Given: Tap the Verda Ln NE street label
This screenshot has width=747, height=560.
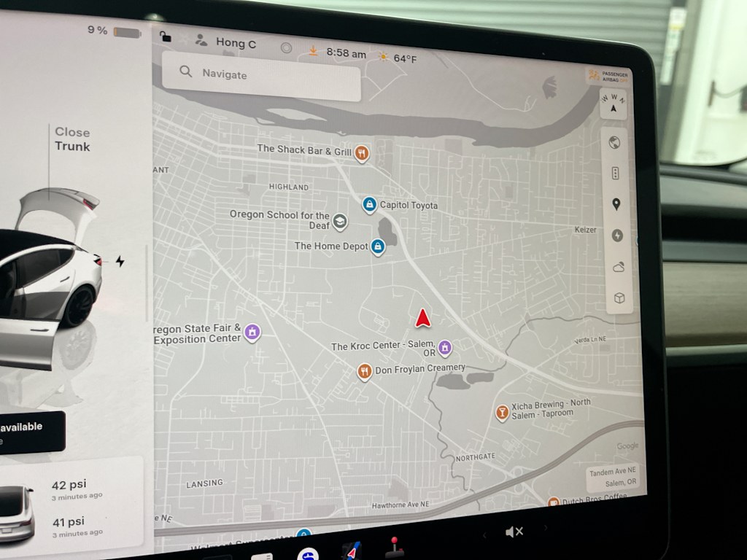Looking at the screenshot, I should tap(589, 340).
